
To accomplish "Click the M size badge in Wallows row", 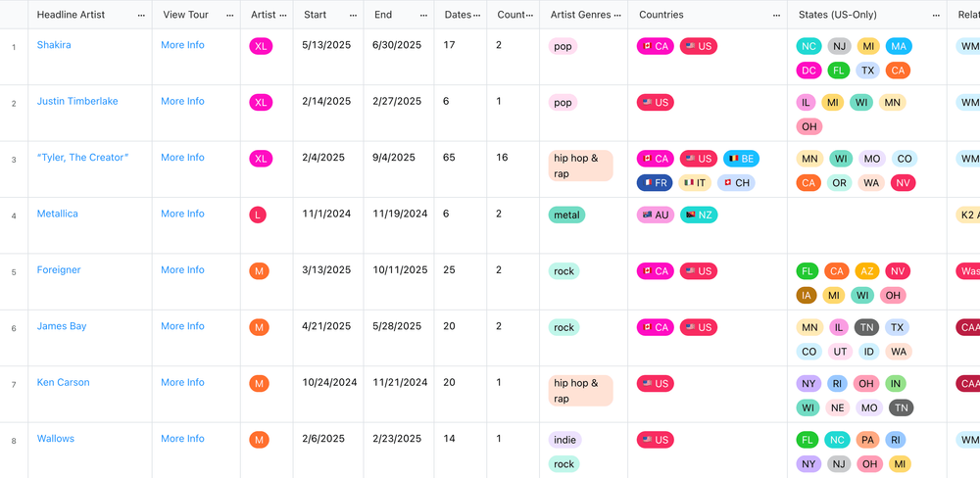I will (x=259, y=440).
